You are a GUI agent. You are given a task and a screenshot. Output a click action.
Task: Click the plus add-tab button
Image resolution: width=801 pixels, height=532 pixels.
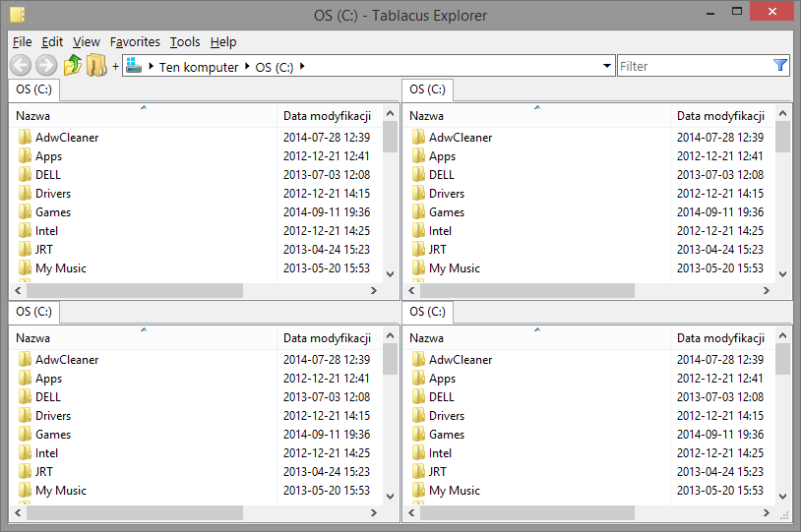click(x=115, y=66)
